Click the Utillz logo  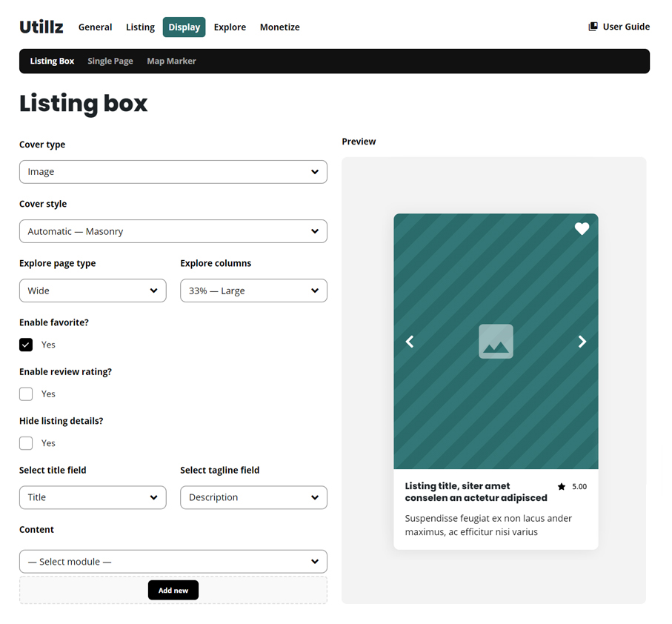[41, 27]
